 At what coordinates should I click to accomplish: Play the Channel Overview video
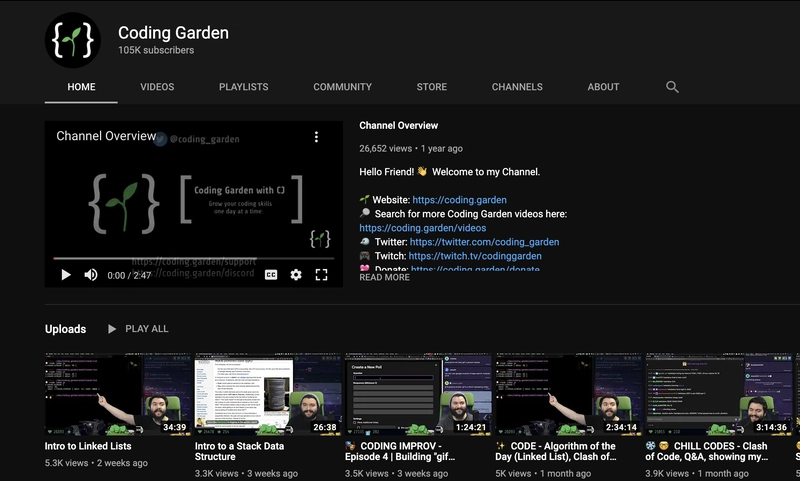point(66,275)
